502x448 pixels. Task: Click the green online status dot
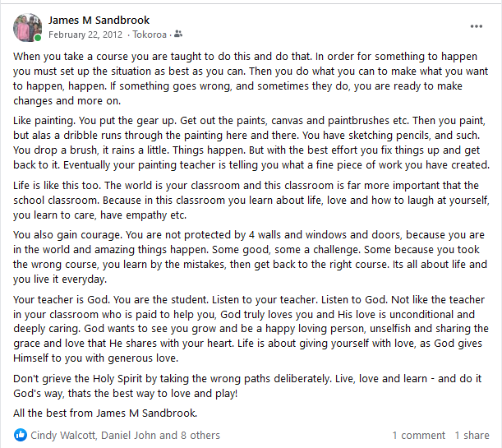pyautogui.click(x=38, y=38)
